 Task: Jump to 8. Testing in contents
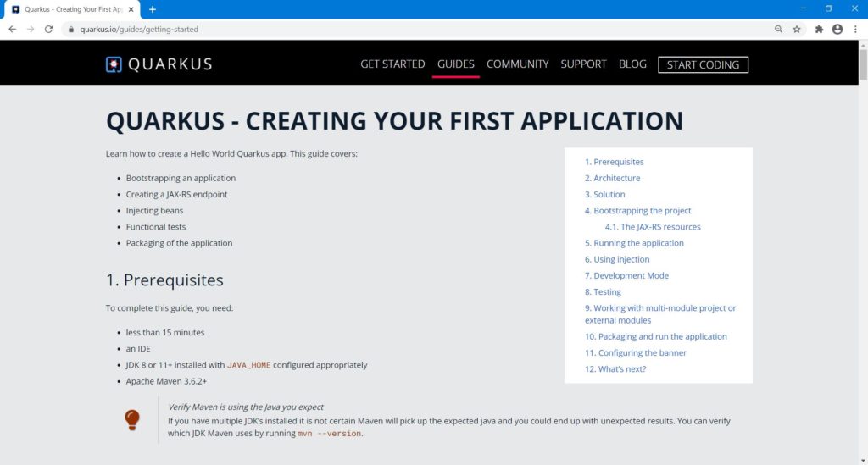(603, 292)
